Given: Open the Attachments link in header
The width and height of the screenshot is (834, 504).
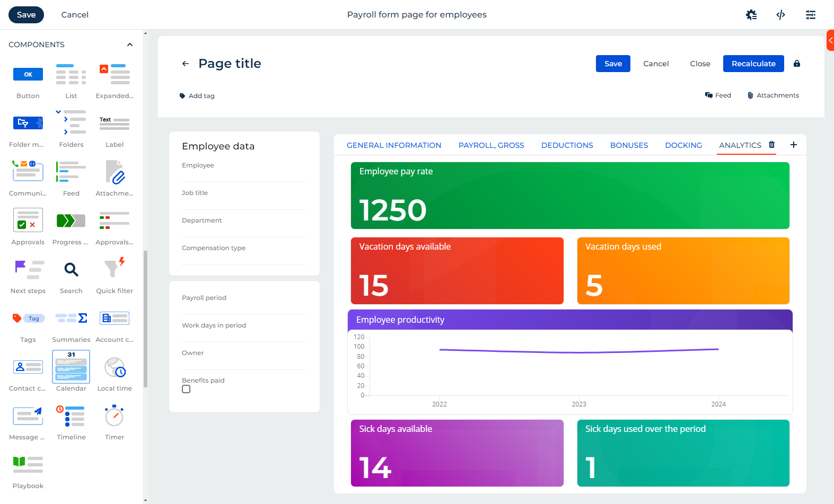Looking at the screenshot, I should pyautogui.click(x=773, y=95).
